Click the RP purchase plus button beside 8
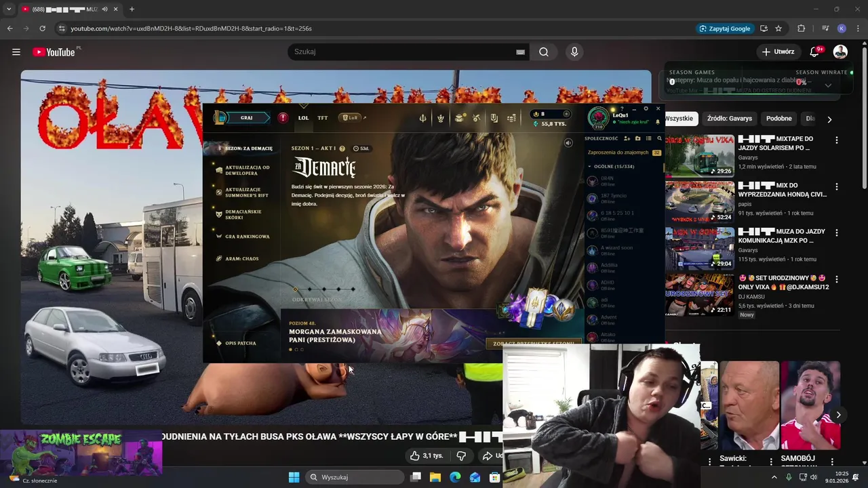 [x=566, y=114]
